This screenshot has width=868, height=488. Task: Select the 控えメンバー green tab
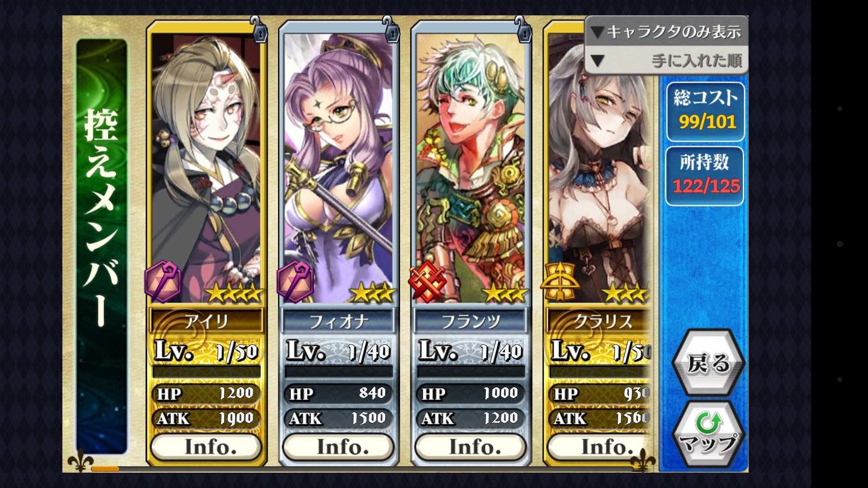pos(102,246)
